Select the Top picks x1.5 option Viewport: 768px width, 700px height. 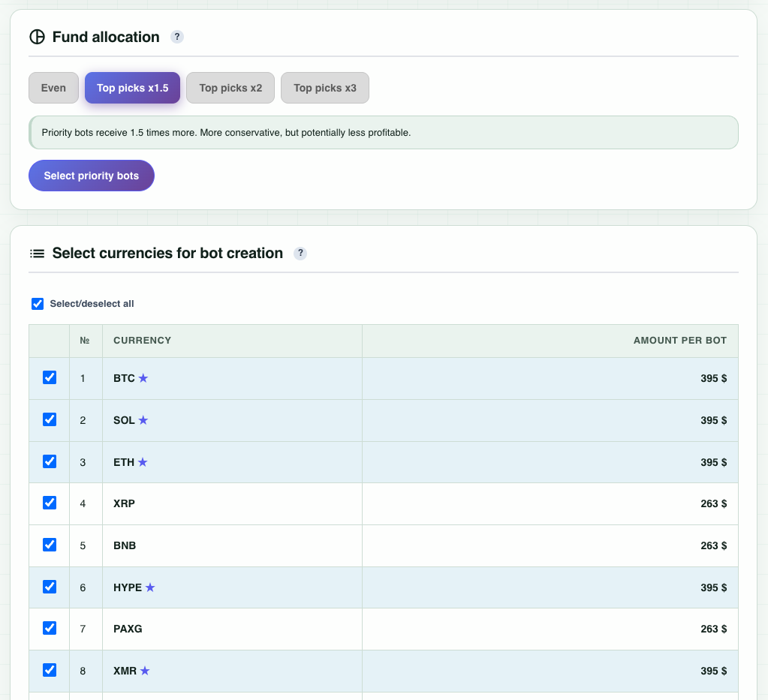click(x=132, y=88)
